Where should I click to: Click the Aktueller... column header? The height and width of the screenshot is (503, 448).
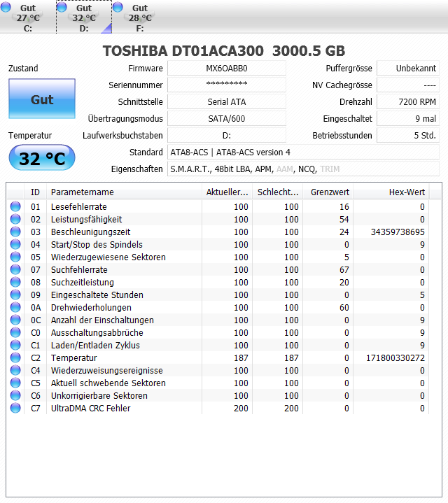227,192
